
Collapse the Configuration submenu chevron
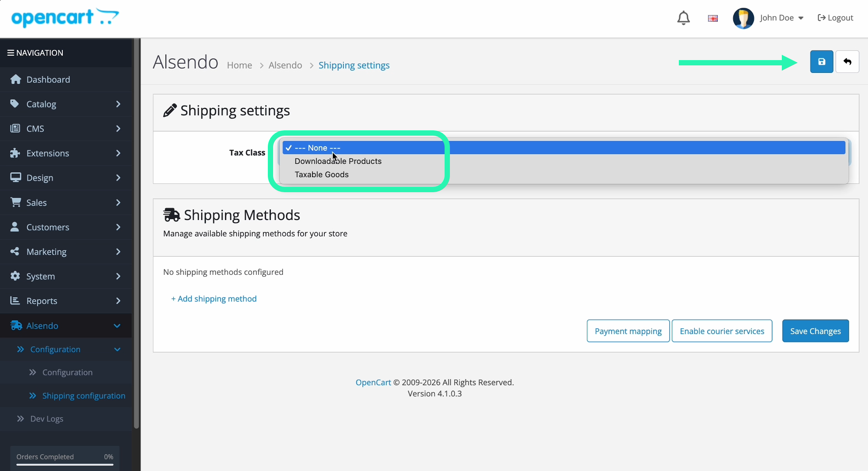pos(117,349)
